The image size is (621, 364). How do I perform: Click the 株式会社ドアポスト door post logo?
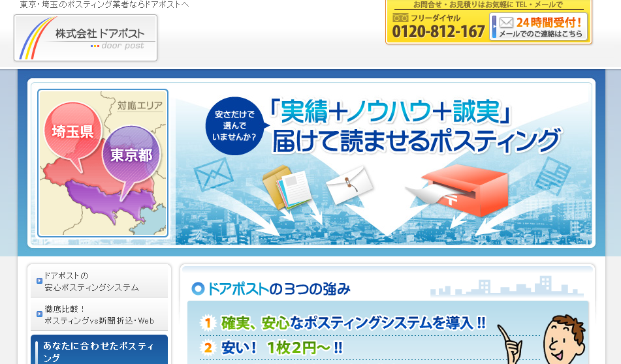click(x=86, y=38)
